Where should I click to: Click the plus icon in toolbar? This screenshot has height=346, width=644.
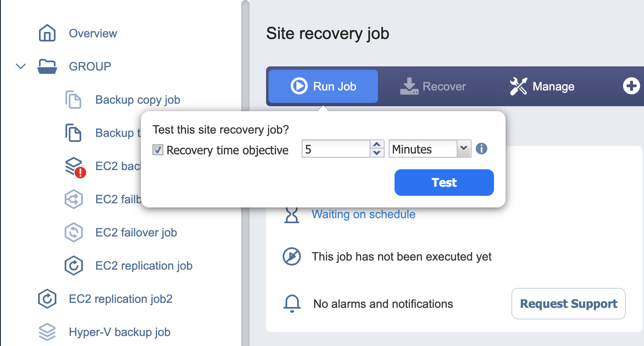[632, 86]
